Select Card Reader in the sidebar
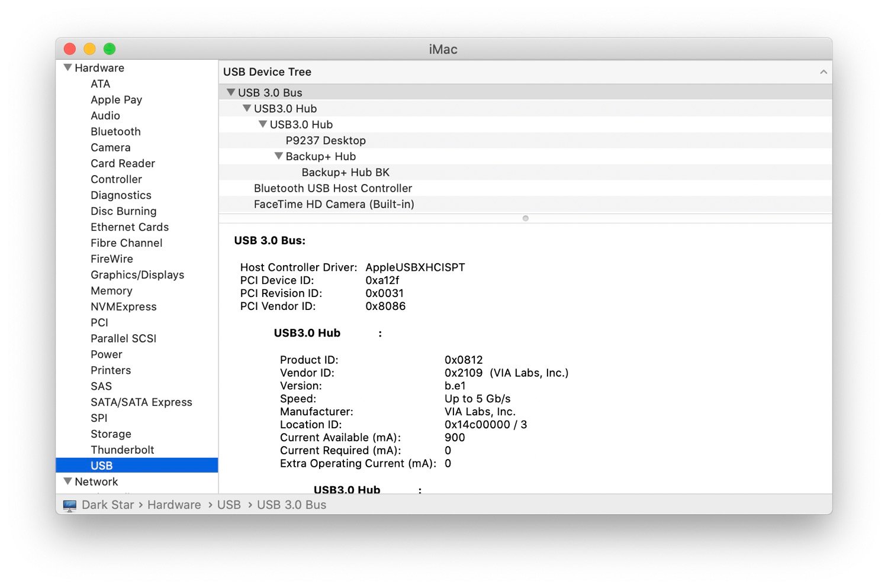888x588 pixels. point(123,163)
